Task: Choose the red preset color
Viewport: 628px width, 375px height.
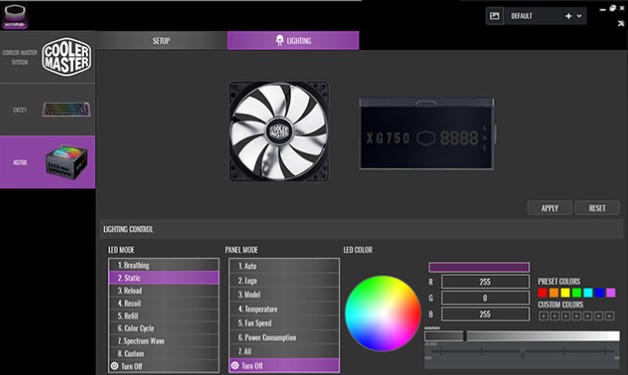Action: [x=543, y=293]
